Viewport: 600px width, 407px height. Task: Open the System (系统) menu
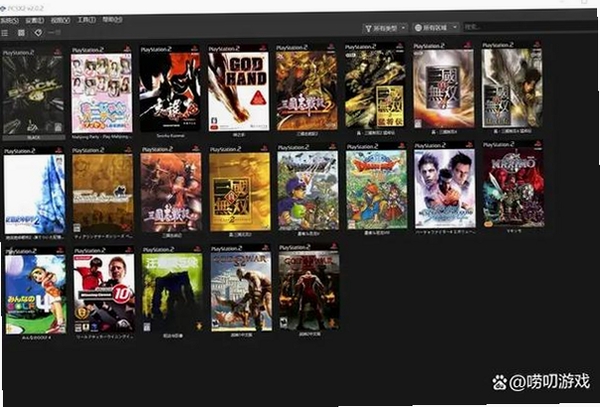coord(9,21)
